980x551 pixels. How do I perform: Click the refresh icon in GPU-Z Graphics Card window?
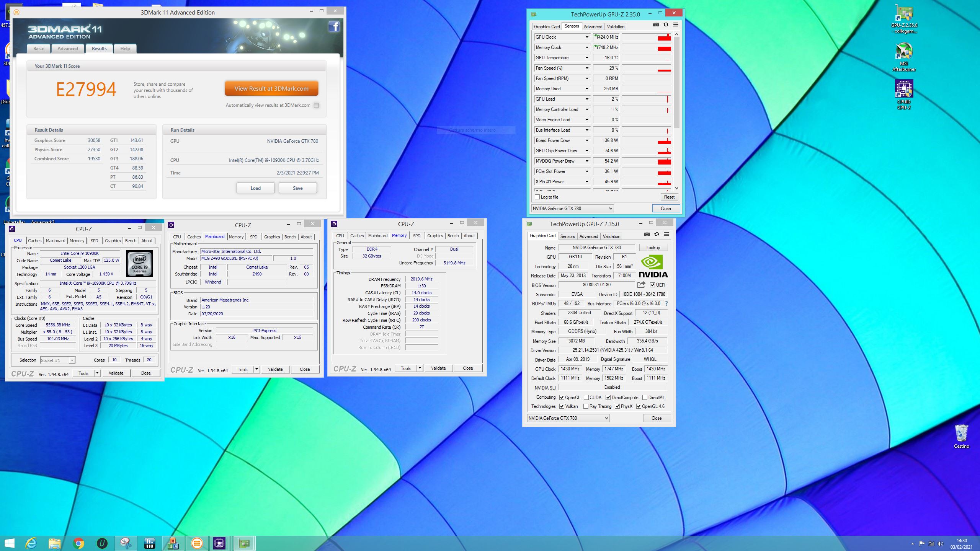(x=657, y=234)
